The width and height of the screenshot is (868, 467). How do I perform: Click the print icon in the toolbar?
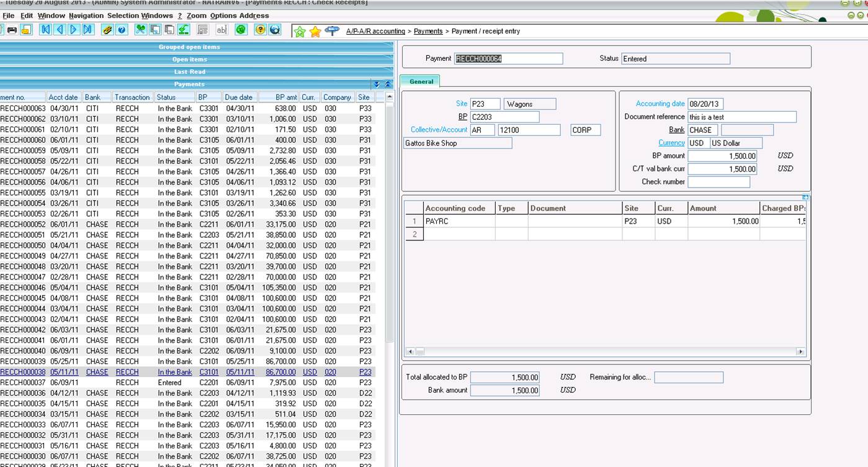pyautogui.click(x=12, y=30)
